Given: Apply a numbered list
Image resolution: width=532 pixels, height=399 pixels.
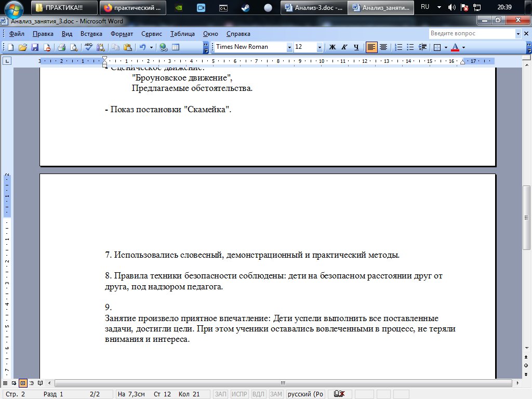Looking at the screenshot, I should pos(398,47).
